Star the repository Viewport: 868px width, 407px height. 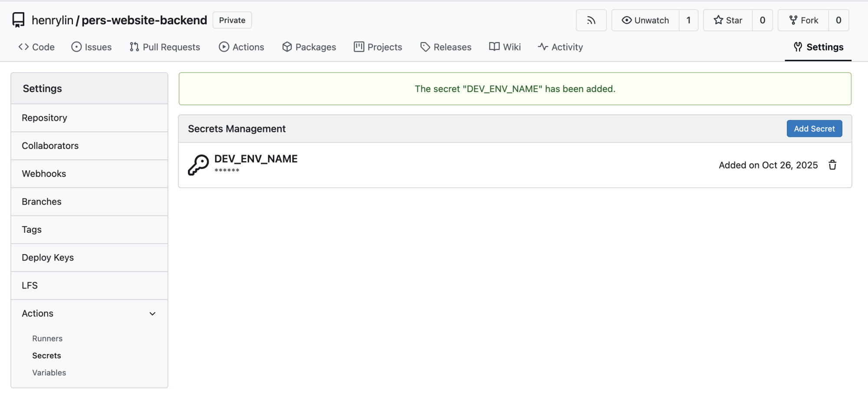pos(728,20)
